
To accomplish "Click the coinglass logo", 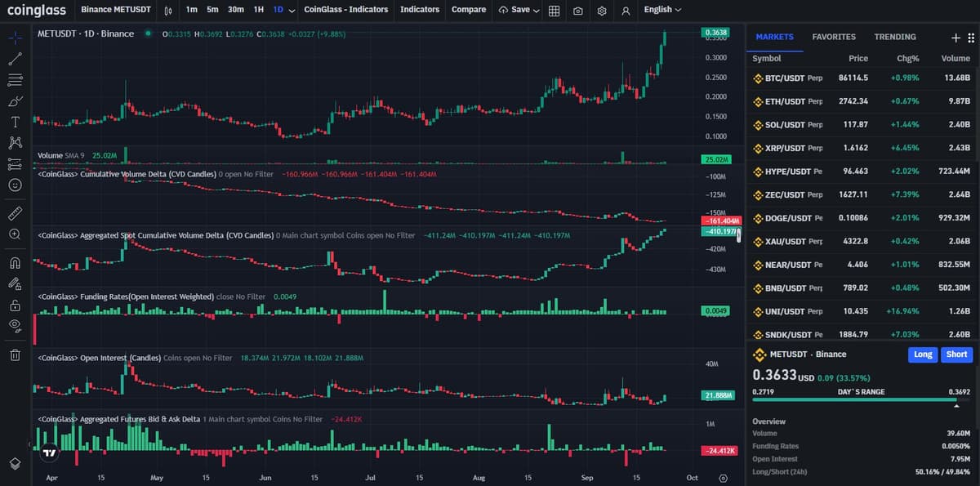I will tap(37, 10).
